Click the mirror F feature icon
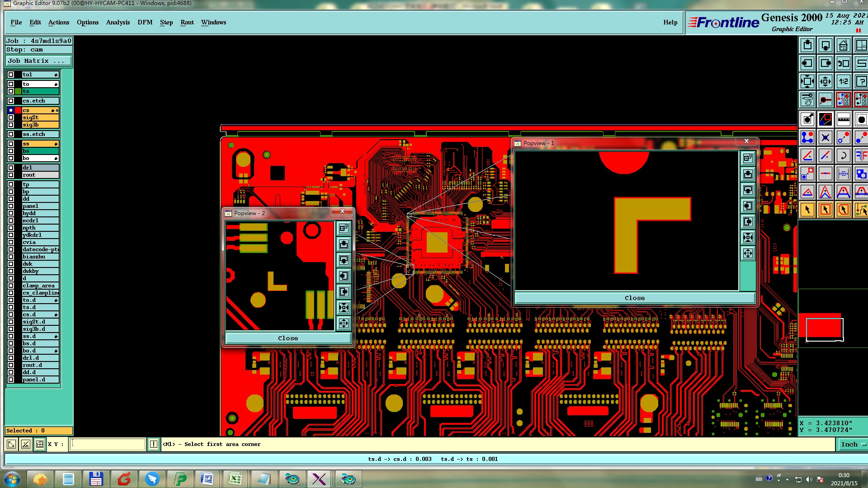The image size is (868, 488). pyautogui.click(x=861, y=156)
